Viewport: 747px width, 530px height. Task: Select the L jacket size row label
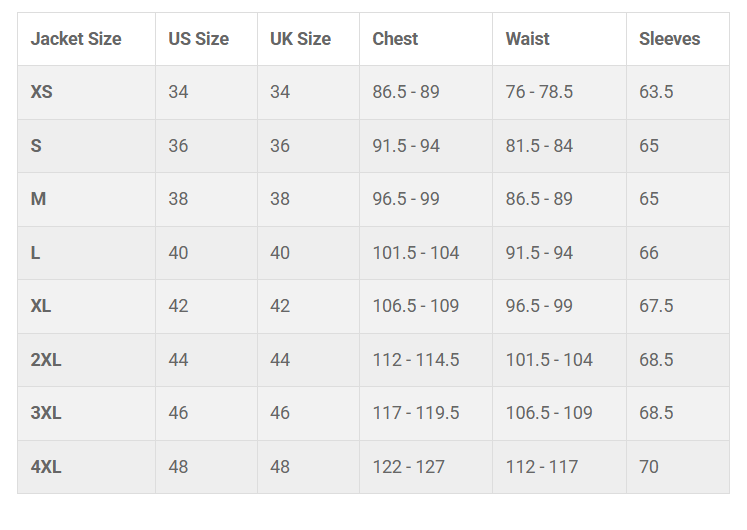36,253
